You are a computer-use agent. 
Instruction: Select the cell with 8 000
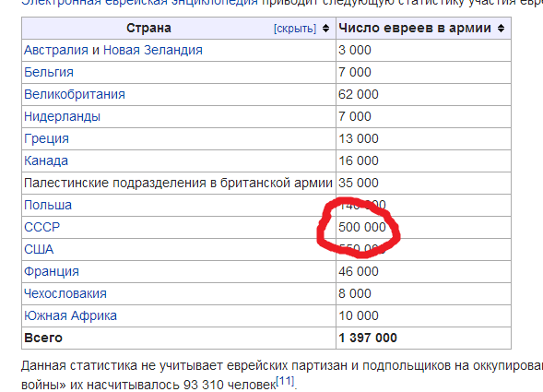423,293
